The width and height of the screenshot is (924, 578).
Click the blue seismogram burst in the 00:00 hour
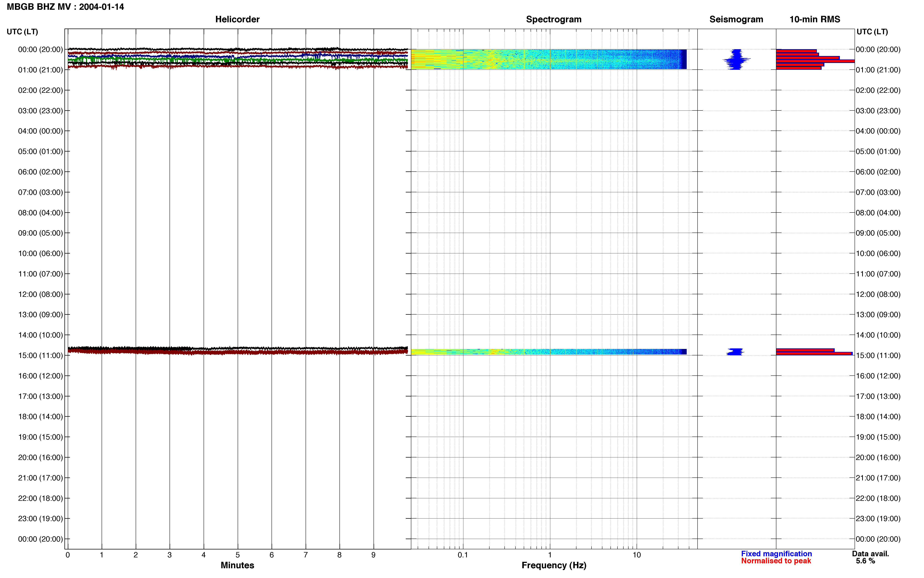[x=736, y=59]
